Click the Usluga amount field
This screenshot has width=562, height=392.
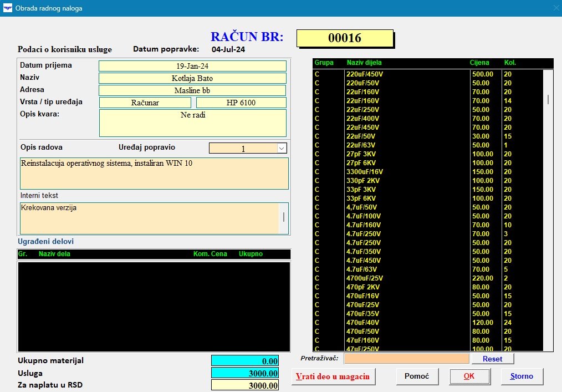coord(244,373)
